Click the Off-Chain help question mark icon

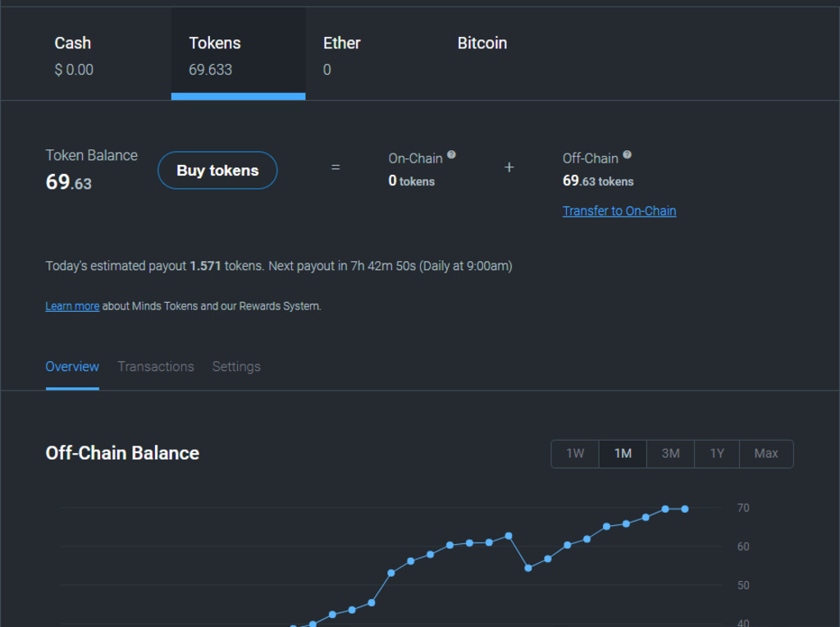click(x=628, y=154)
